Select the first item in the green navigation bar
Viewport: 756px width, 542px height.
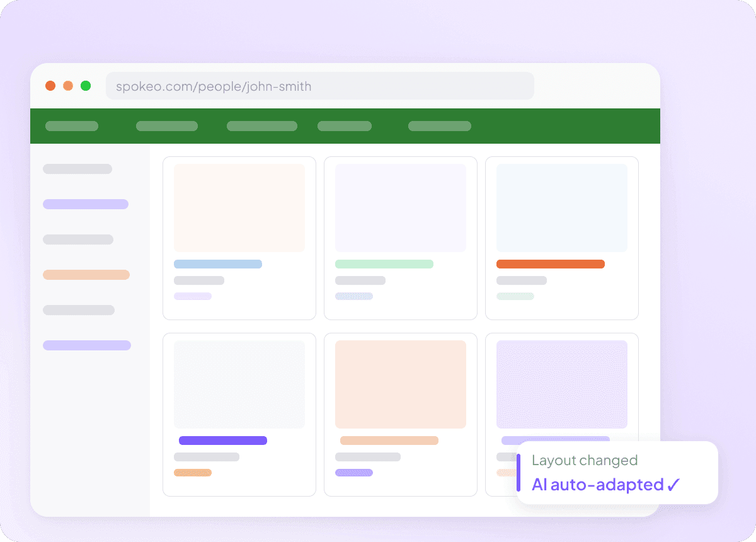click(x=72, y=126)
